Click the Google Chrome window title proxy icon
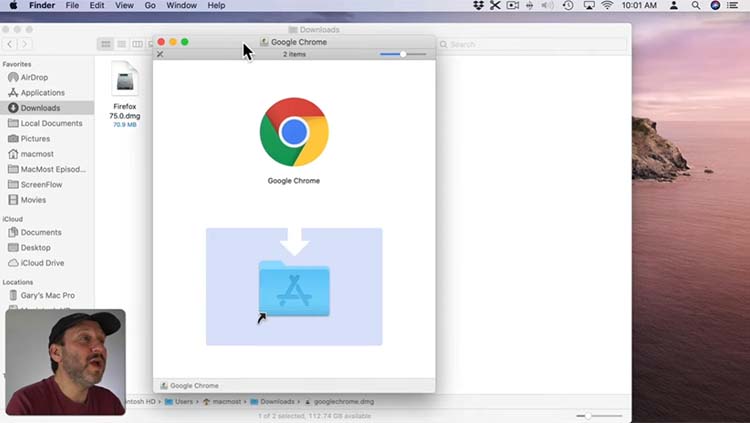The height and width of the screenshot is (423, 750). pos(264,42)
